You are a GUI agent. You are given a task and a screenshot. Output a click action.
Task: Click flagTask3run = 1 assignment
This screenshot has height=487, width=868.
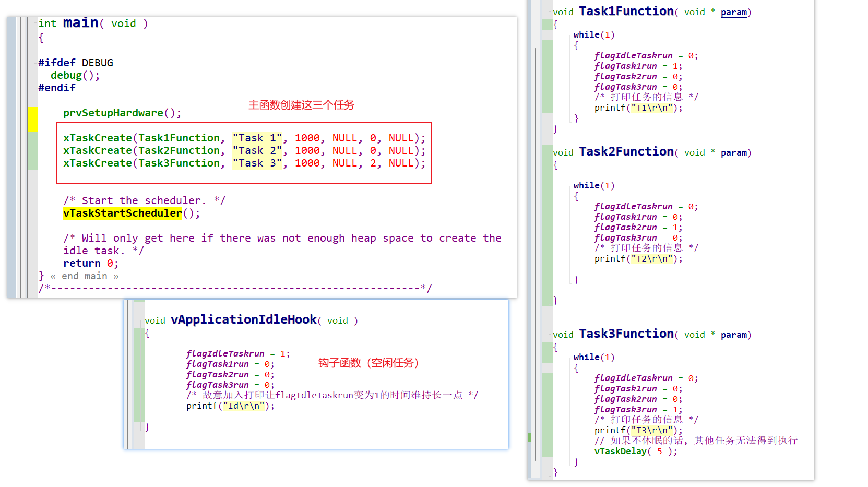pyautogui.click(x=638, y=409)
